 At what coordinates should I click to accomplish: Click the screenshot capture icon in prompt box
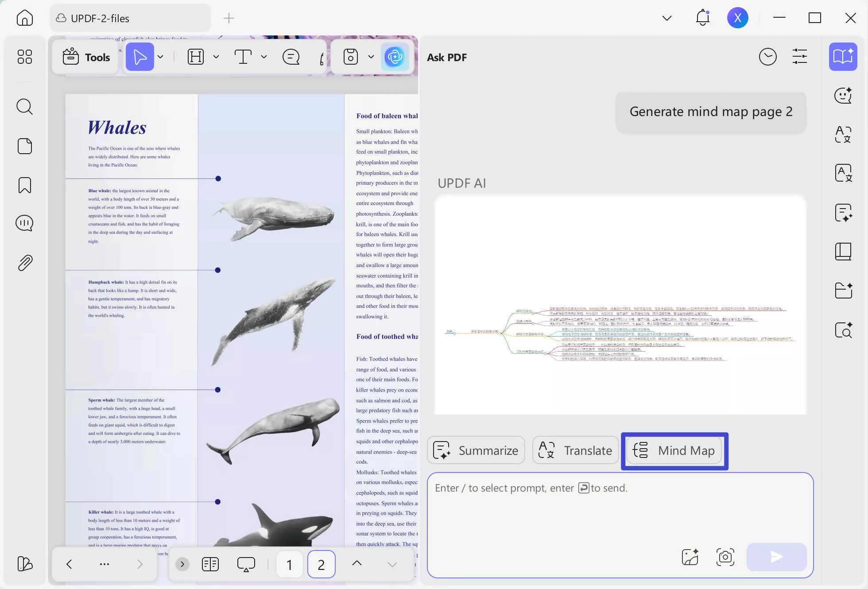725,557
